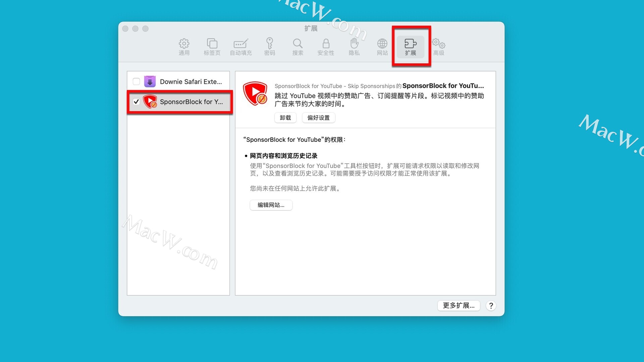Screen dimensions: 644x362
Task: Go to the 搜索 (Search) preferences pane
Action: 298,47
